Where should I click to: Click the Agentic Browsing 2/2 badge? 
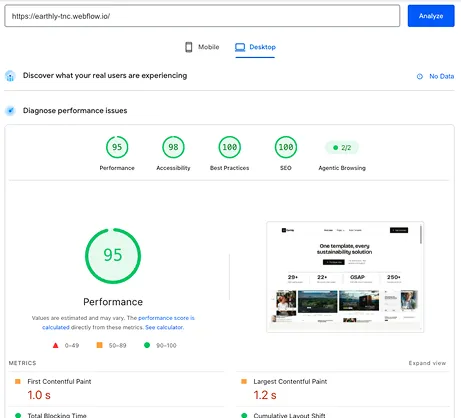click(x=342, y=147)
